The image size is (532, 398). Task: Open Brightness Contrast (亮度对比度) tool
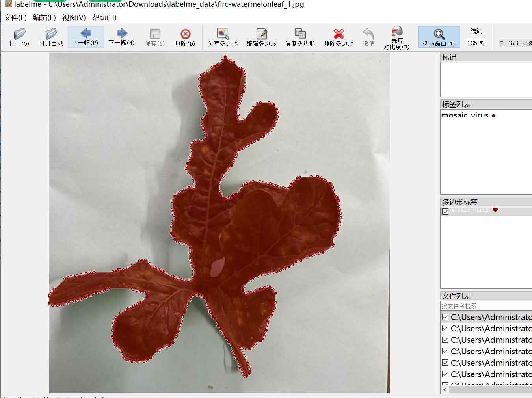click(396, 38)
